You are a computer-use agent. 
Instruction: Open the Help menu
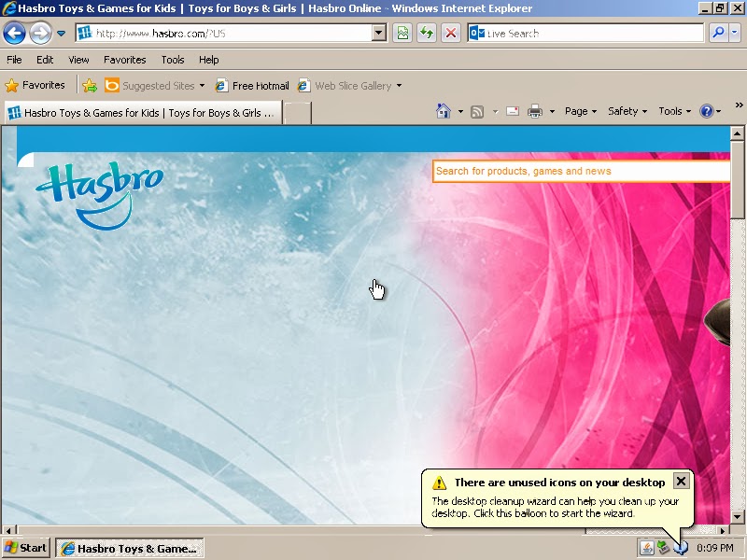point(208,60)
